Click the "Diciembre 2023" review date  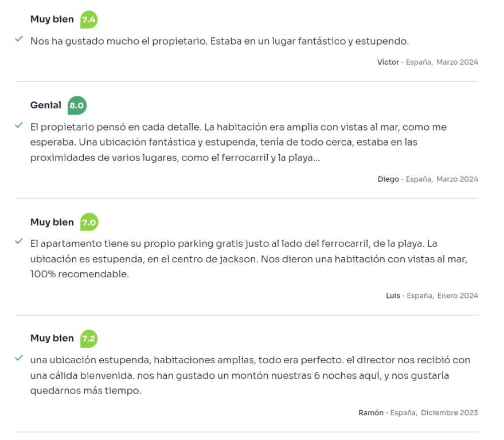coord(450,412)
